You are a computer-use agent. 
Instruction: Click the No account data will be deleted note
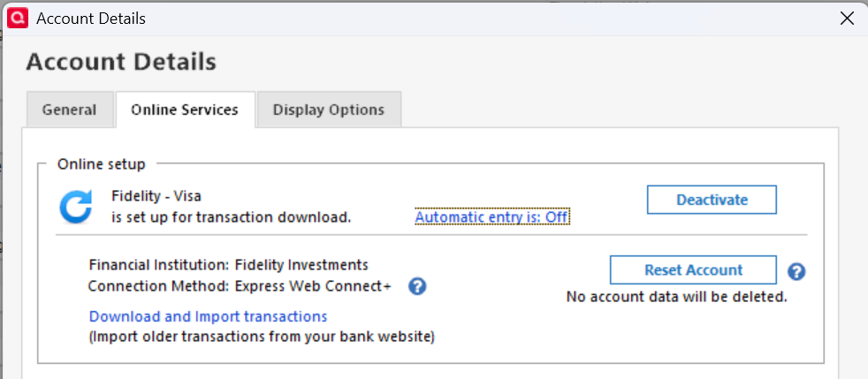tap(676, 297)
